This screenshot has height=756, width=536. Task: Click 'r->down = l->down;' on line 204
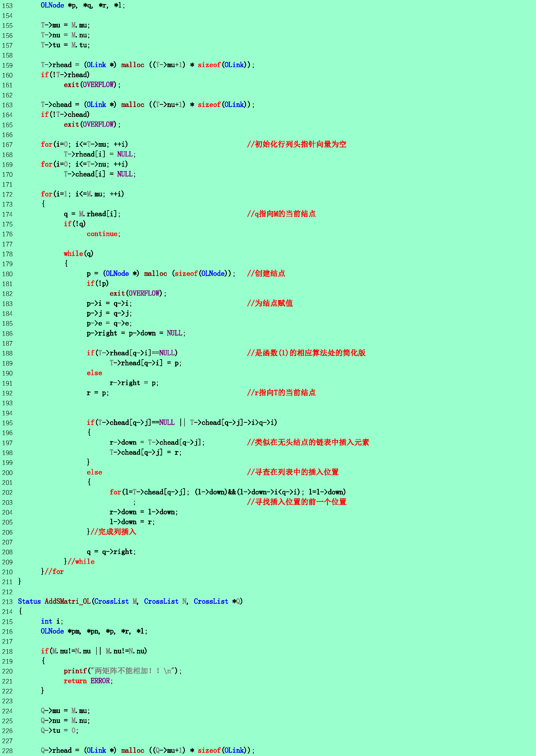[144, 512]
